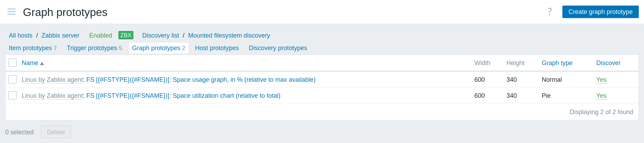Sort table by Graph type column
The width and height of the screenshot is (644, 143).
pyautogui.click(x=557, y=63)
